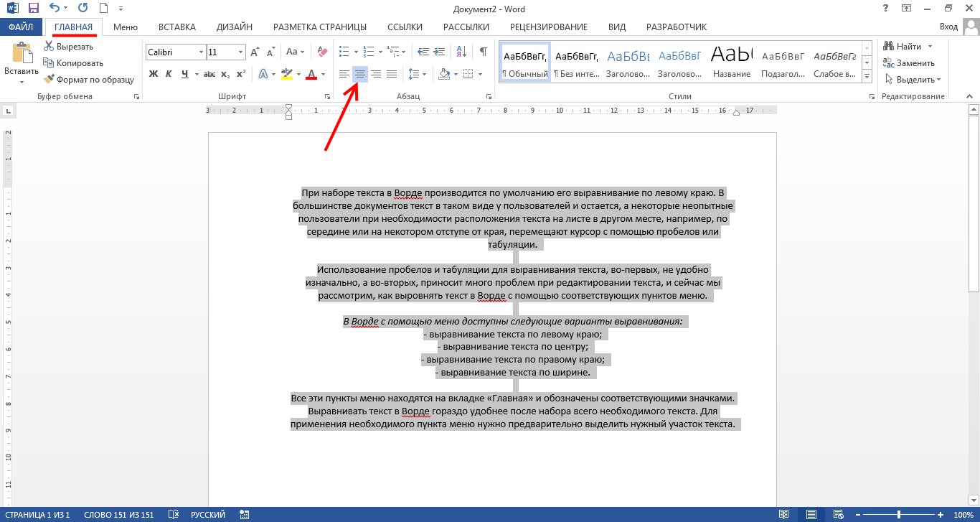Viewport: 980px width, 522px height.
Task: Expand the styles gallery More arrow
Action: click(867, 76)
